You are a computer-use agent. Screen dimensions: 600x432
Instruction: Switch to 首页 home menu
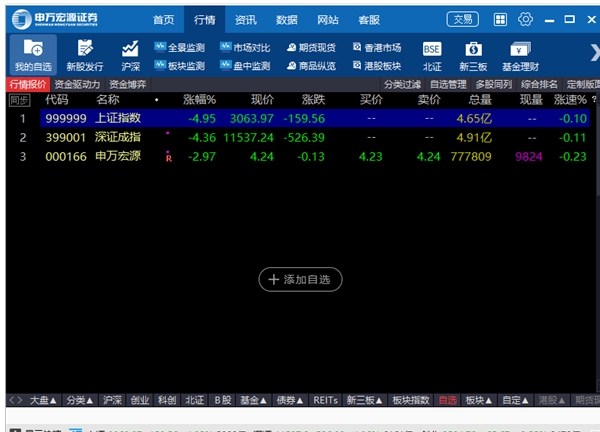(163, 20)
